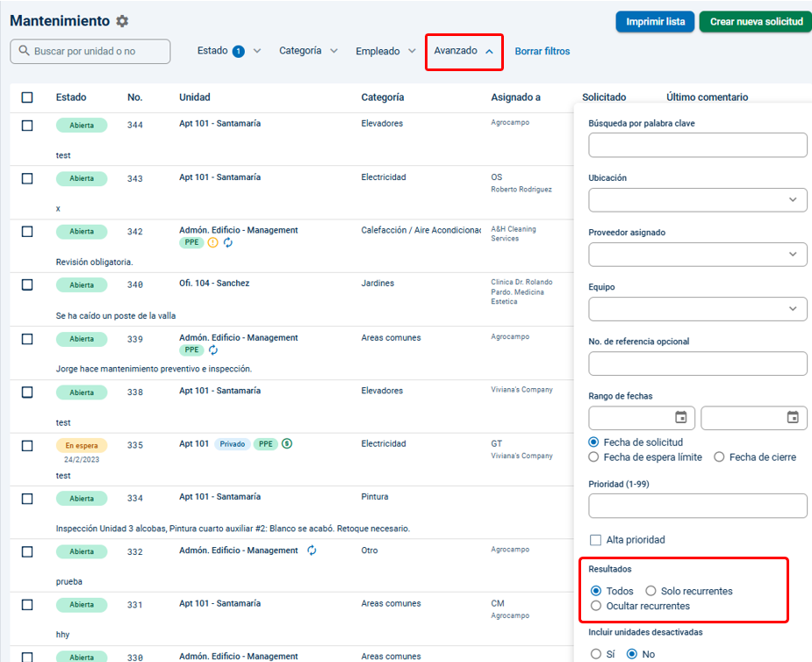Choose No for unidades desactivadas
Image resolution: width=812 pixels, height=662 pixels.
coord(632,654)
